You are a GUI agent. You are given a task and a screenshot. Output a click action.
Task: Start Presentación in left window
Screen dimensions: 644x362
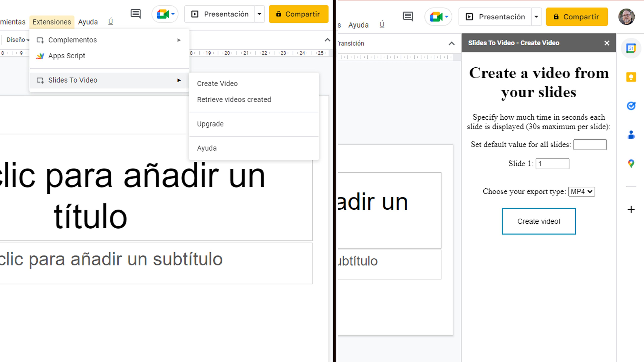(220, 14)
